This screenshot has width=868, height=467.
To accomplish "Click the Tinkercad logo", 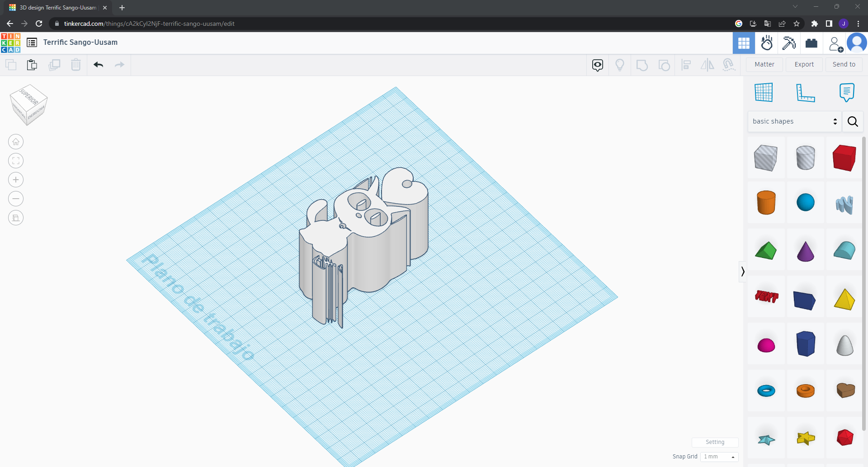I will (x=11, y=43).
